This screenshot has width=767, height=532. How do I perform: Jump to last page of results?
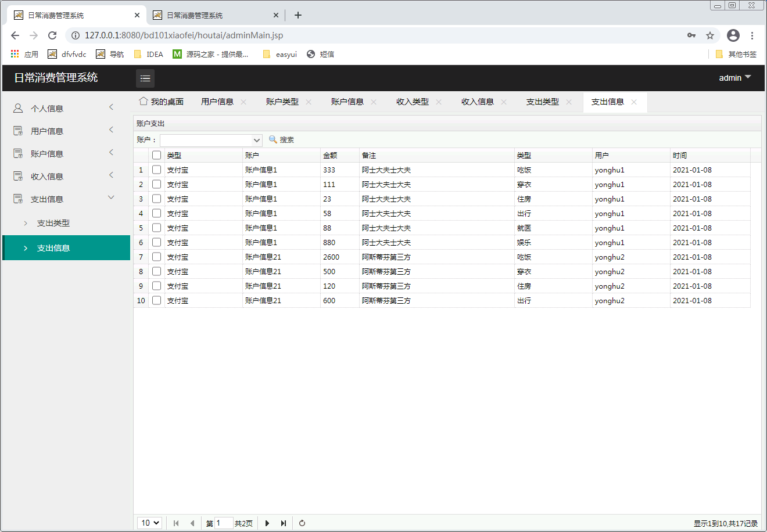[284, 523]
